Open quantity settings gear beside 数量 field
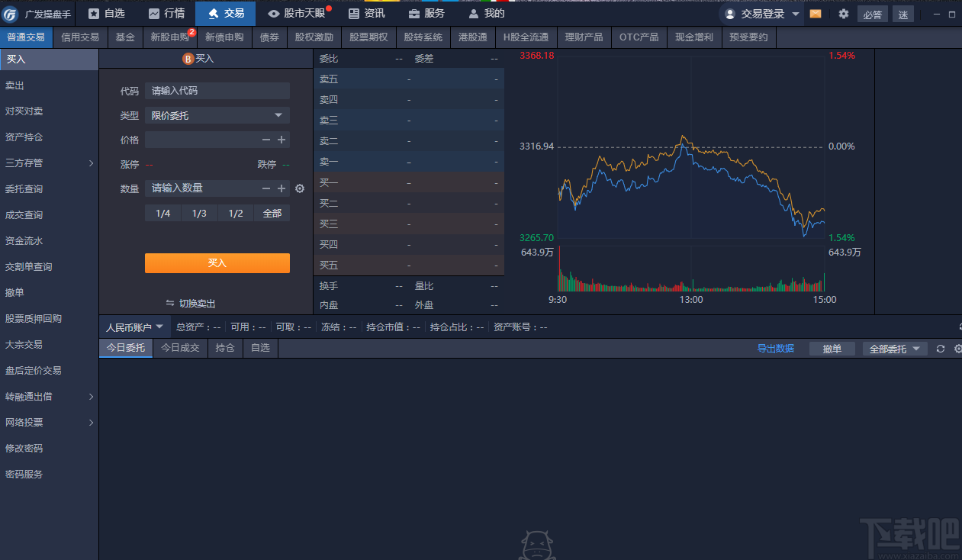The height and width of the screenshot is (560, 962). coord(299,188)
